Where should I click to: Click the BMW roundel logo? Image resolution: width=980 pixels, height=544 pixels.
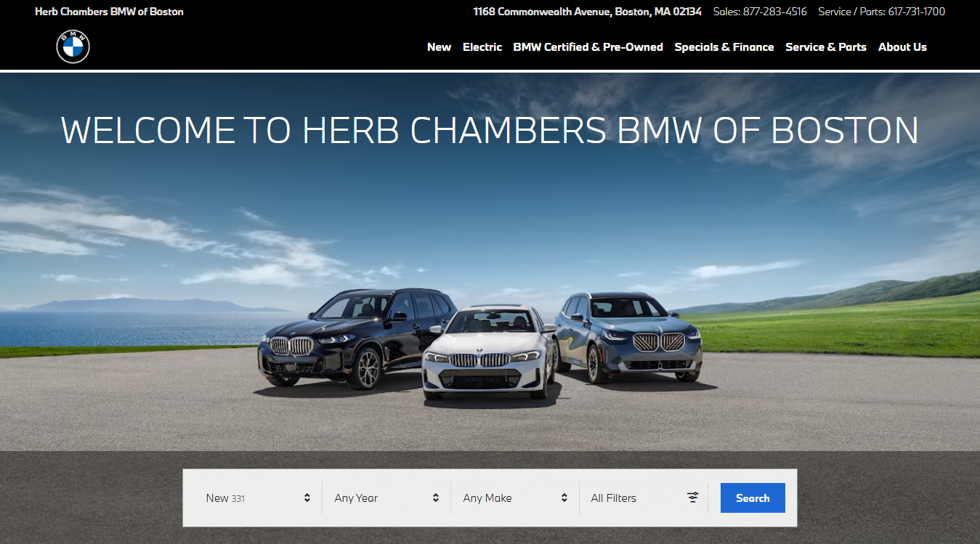pos(73,47)
